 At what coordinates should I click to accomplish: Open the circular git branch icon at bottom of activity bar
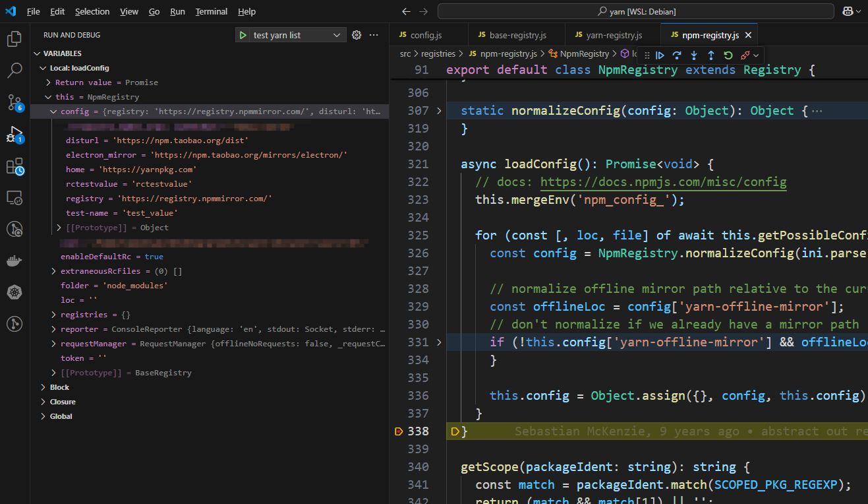click(14, 324)
